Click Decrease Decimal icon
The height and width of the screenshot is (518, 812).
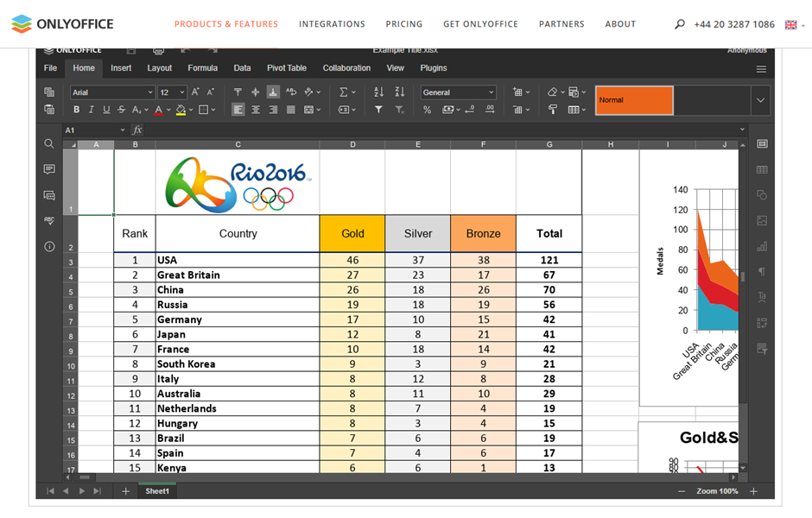[x=470, y=109]
